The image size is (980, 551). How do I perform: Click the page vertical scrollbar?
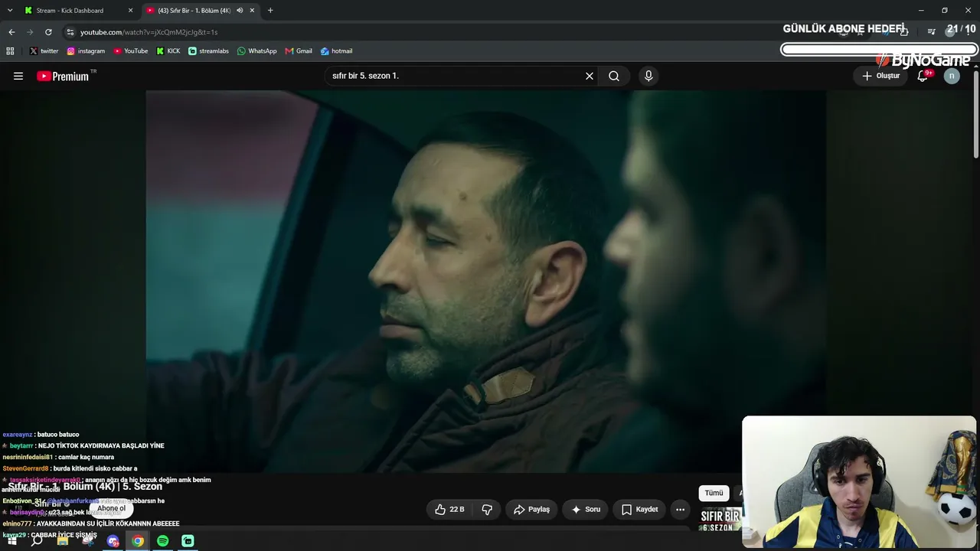pyautogui.click(x=975, y=115)
